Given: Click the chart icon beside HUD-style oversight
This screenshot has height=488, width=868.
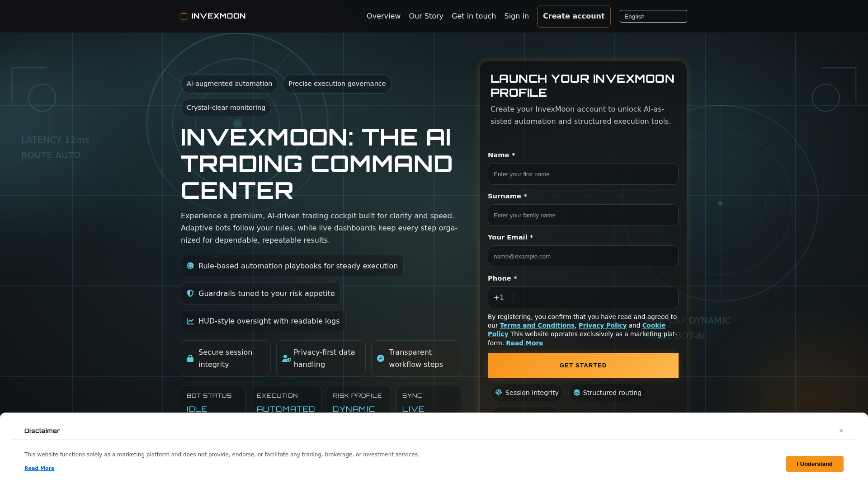Looking at the screenshot, I should click(190, 321).
